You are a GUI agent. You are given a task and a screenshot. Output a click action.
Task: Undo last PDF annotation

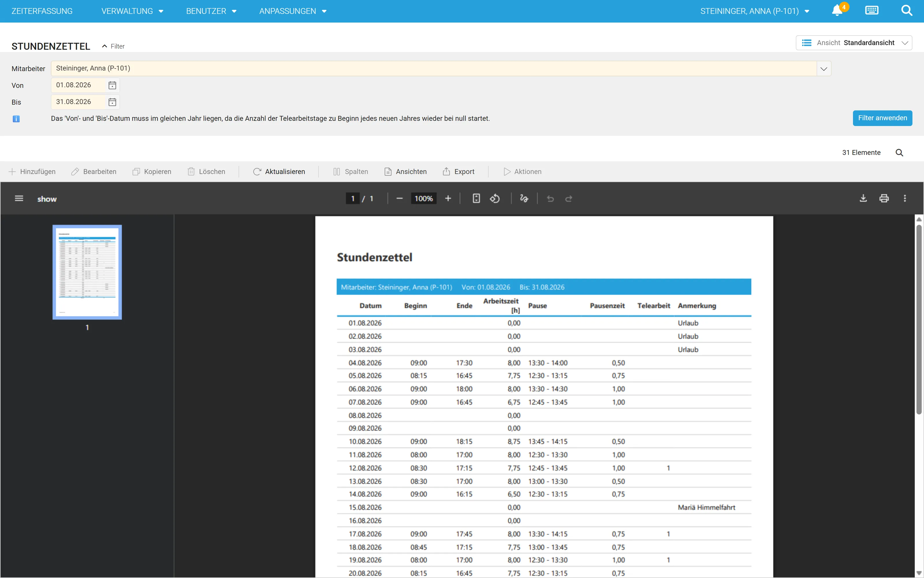coord(550,199)
